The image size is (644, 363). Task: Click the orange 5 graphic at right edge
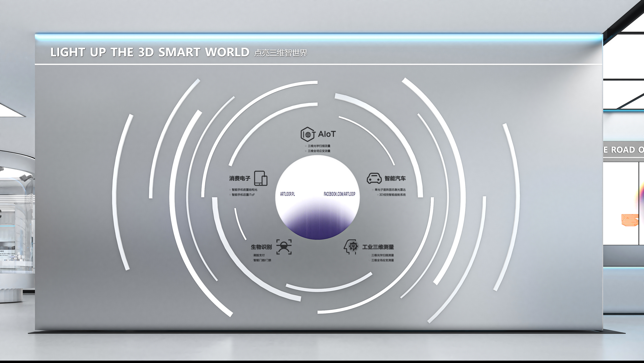(x=630, y=220)
